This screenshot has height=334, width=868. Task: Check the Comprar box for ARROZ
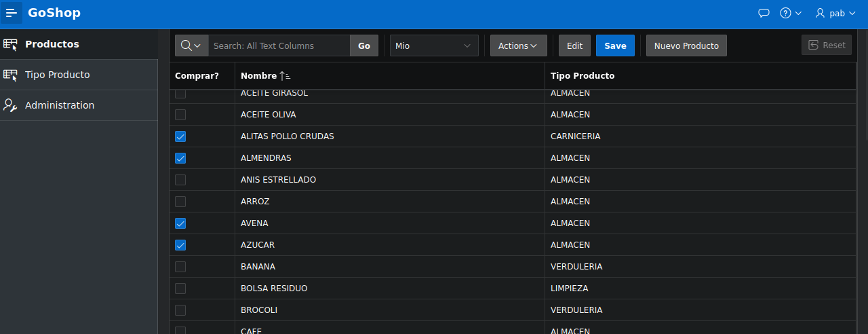180,202
